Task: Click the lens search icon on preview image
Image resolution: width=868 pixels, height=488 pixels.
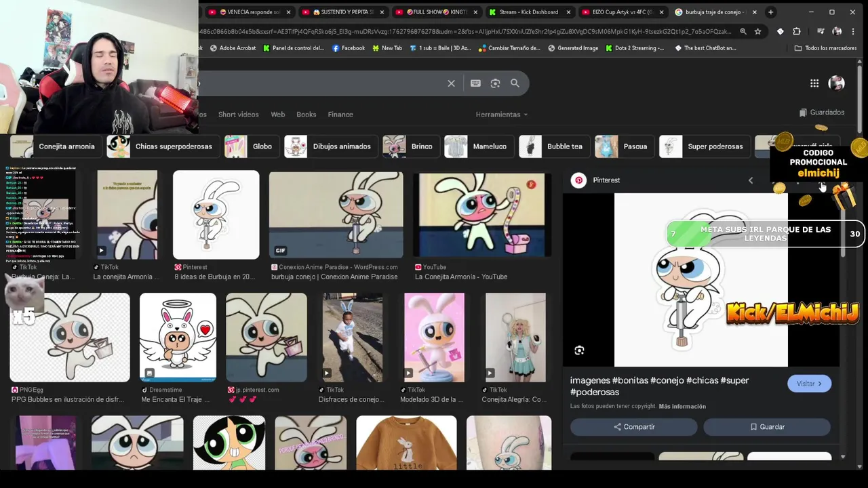Action: click(579, 350)
